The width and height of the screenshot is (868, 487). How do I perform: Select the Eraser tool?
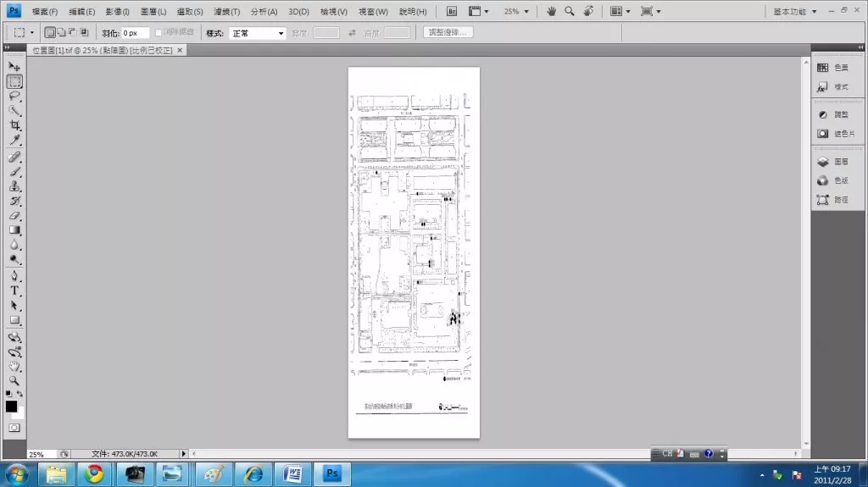[x=14, y=216]
